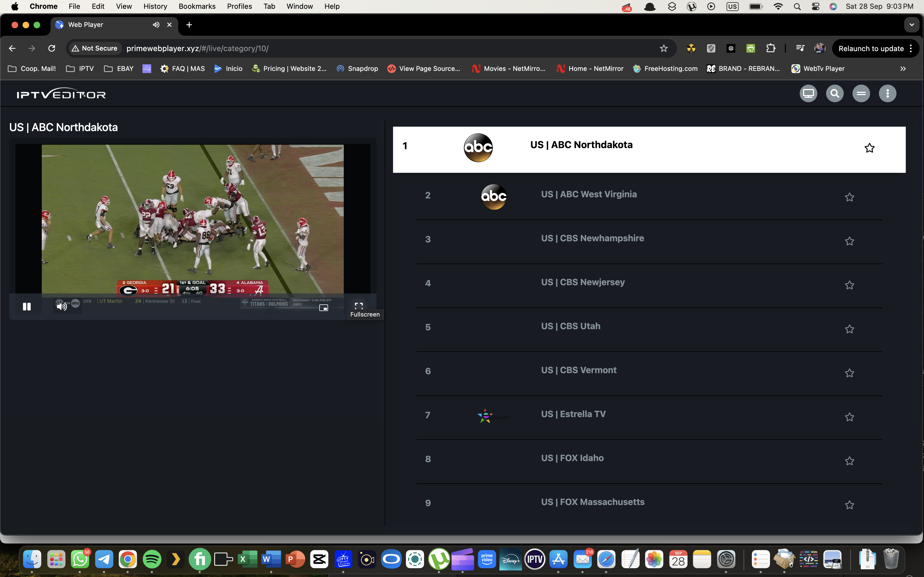Open the tab search dropdown arrow
The height and width of the screenshot is (577, 924).
912,24
